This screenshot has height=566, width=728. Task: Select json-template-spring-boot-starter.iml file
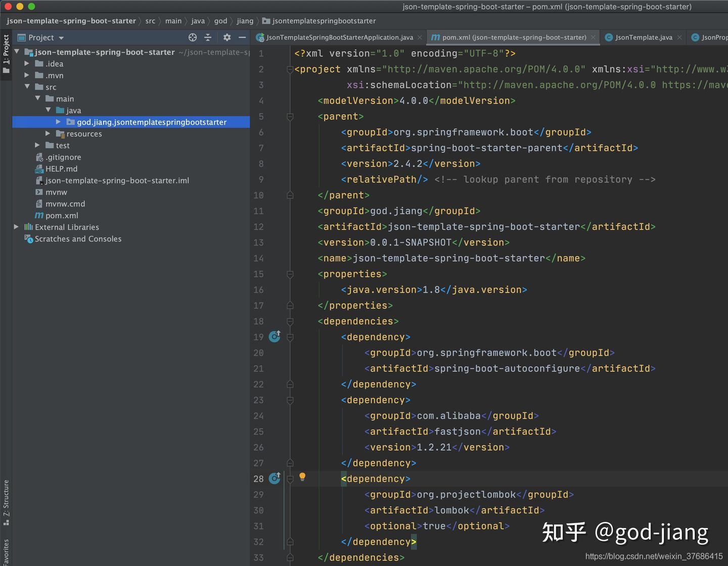(117, 180)
